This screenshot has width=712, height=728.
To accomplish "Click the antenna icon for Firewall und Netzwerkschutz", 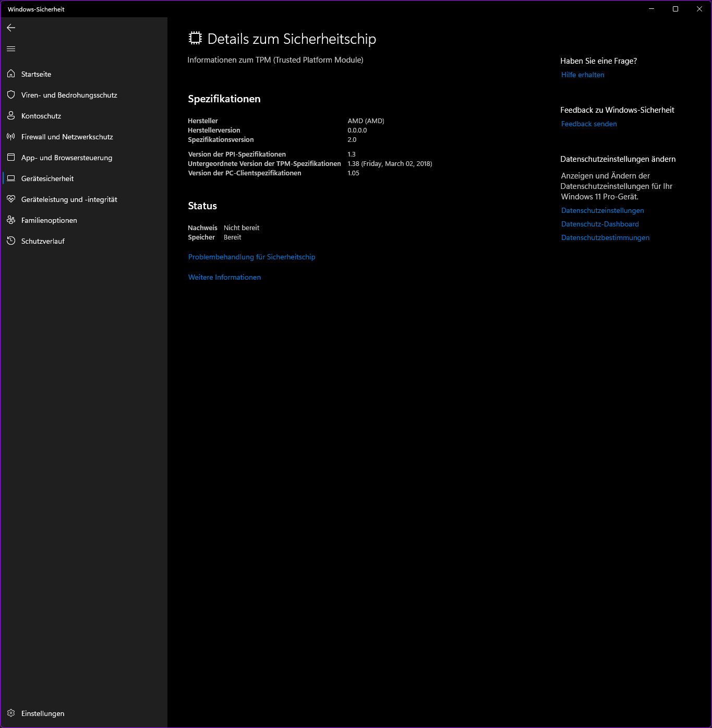I will pyautogui.click(x=11, y=136).
